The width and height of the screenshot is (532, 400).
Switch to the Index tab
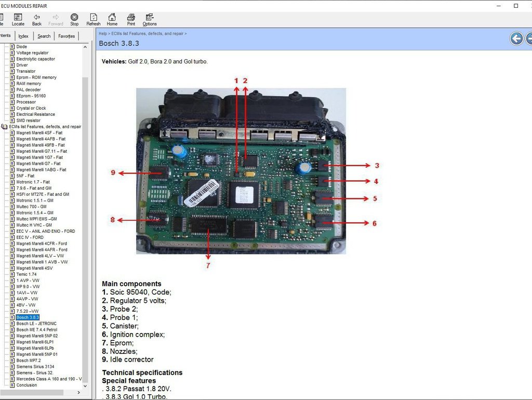pyautogui.click(x=23, y=36)
